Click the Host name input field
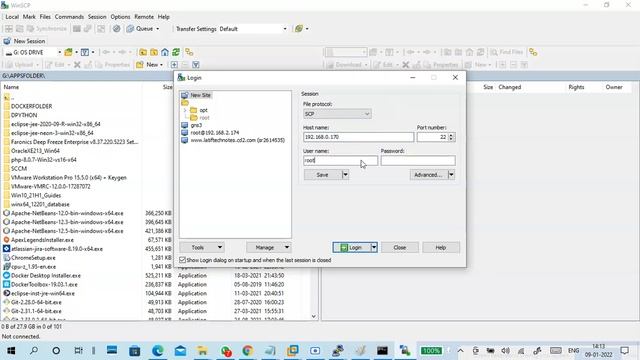 [358, 137]
